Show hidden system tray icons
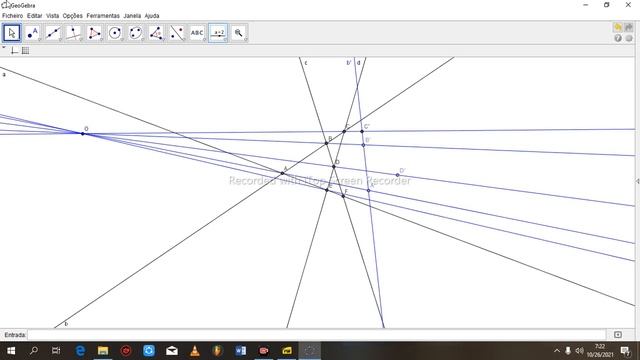 [x=557, y=351]
